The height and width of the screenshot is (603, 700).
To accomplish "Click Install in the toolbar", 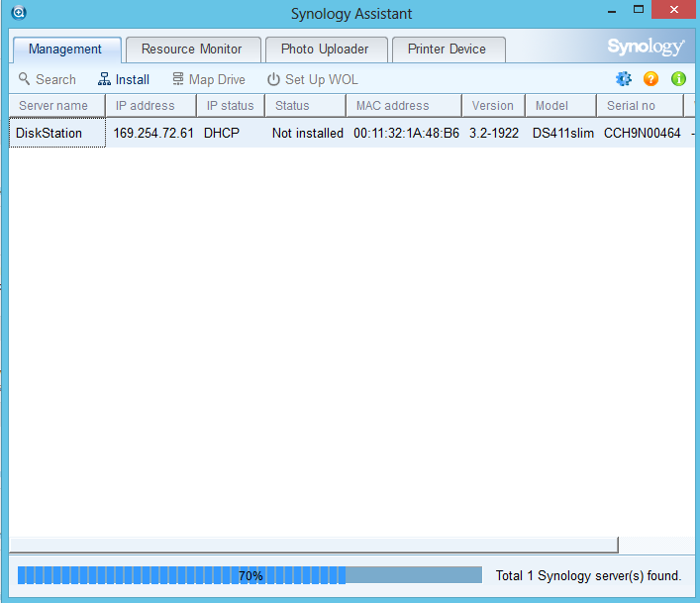I will (124, 79).
